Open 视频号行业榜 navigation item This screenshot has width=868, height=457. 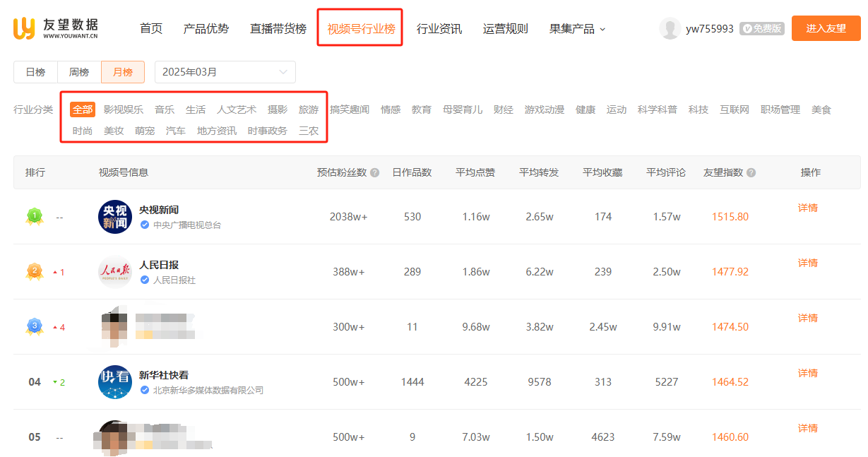click(361, 29)
